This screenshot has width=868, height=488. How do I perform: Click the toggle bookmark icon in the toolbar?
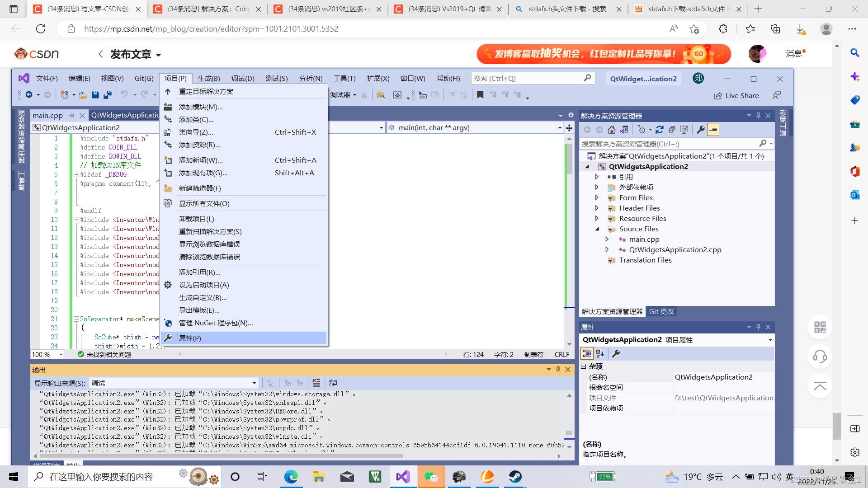(x=480, y=95)
